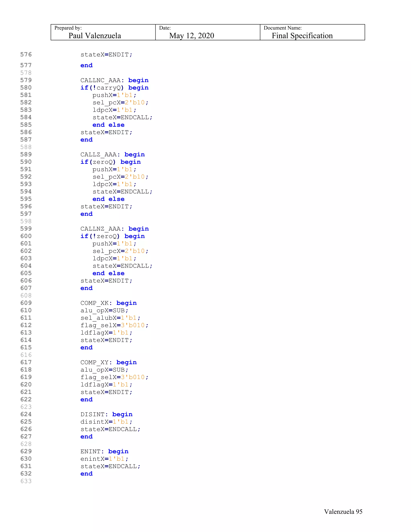411x532 pixels.
Task: Click end else on line 585
Action: tap(108, 125)
